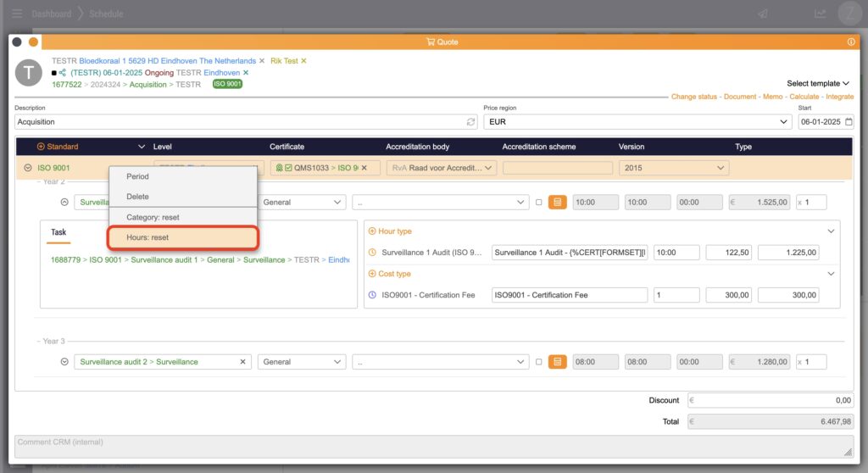This screenshot has height=473, width=868.
Task: Open the Version 2015 dropdown
Action: (x=673, y=168)
